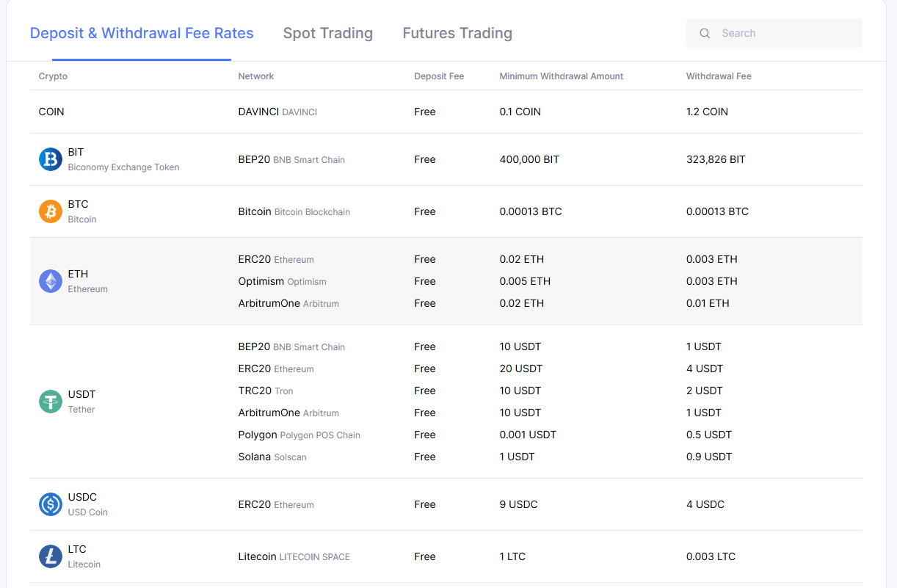Click the Litecoin icon
This screenshot has width=897, height=588.
(51, 556)
